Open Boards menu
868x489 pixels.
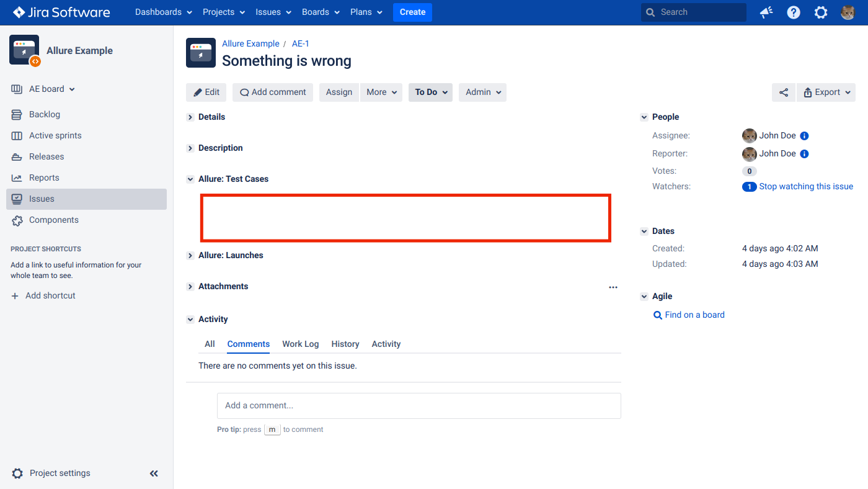[x=321, y=12]
